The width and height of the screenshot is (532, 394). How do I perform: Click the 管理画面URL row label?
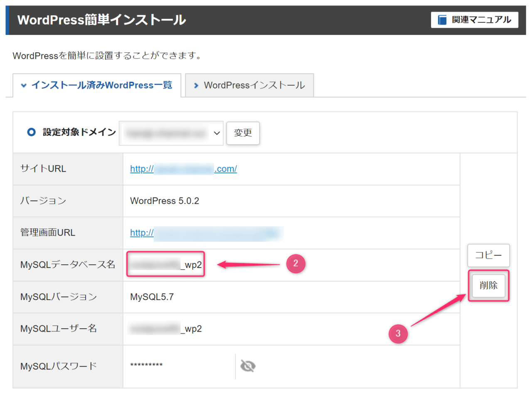pyautogui.click(x=48, y=233)
